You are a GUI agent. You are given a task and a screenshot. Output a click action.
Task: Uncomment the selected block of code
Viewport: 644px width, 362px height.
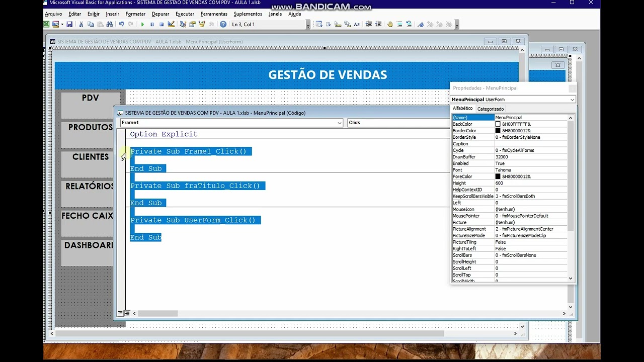(409, 24)
